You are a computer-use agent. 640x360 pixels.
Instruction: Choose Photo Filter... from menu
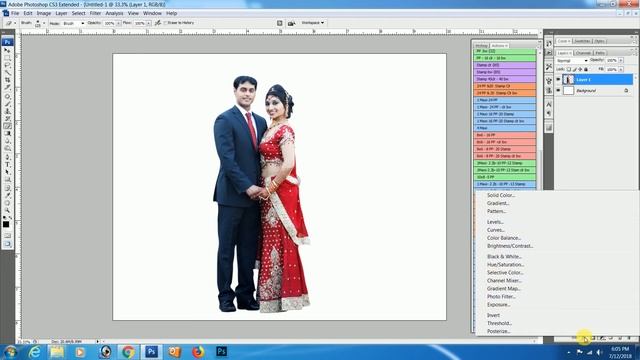tap(501, 297)
